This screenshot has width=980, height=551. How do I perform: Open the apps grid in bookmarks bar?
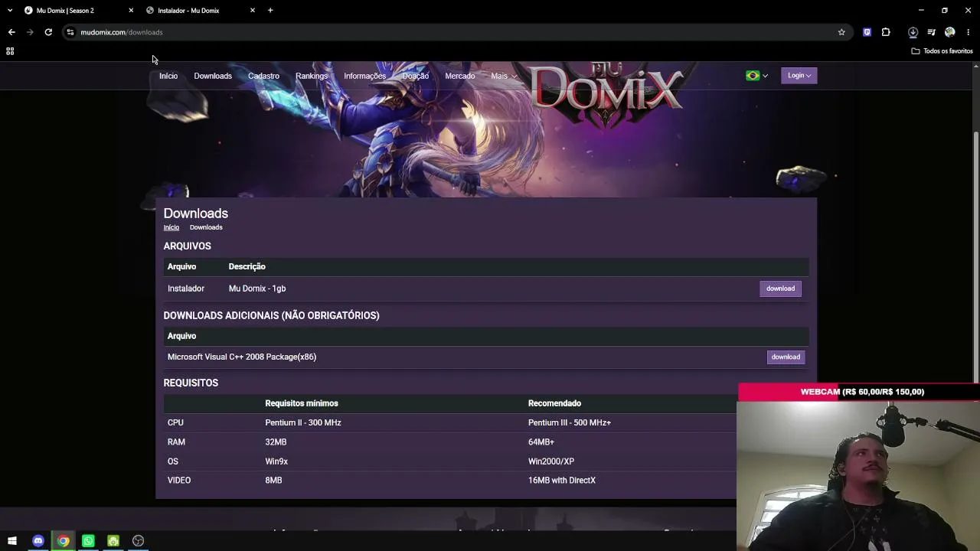[10, 51]
